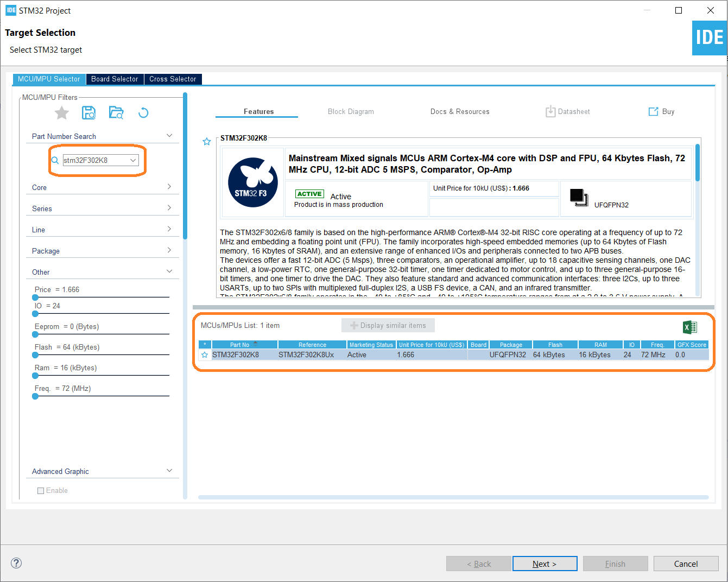The image size is (728, 582).
Task: Star the STM32F302K8 feature panel as favorite
Action: tap(207, 142)
